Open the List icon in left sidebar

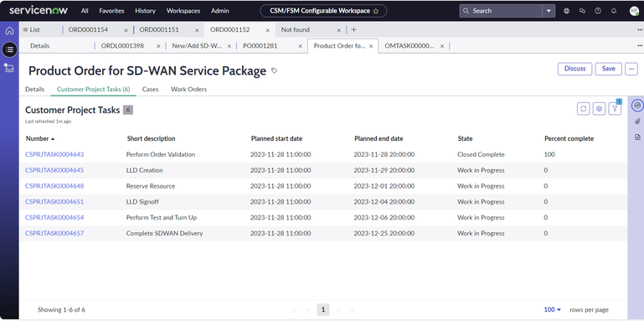tap(9, 49)
